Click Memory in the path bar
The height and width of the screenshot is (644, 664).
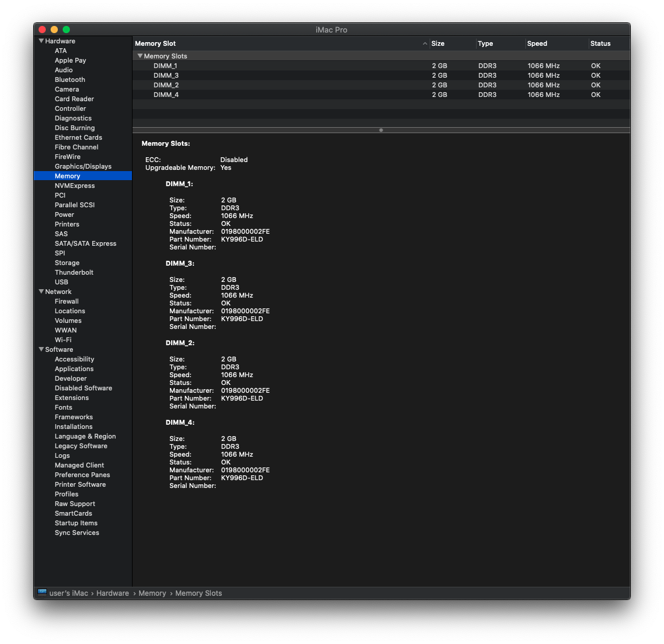point(152,593)
